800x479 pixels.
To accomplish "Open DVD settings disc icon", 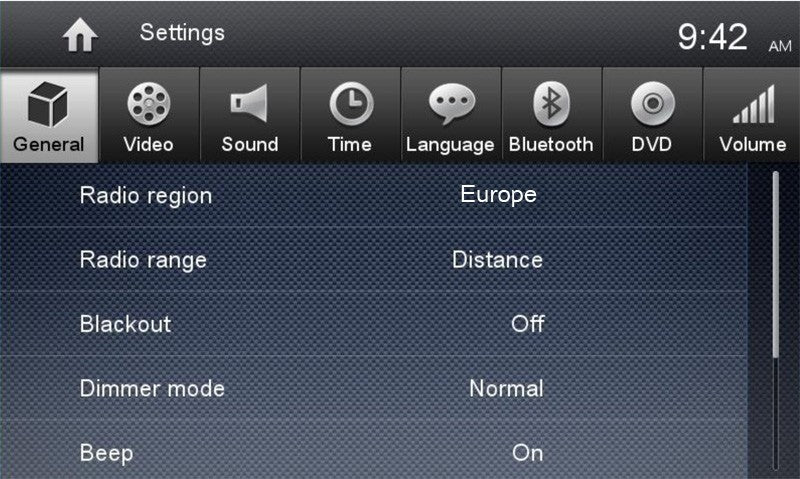I will (651, 106).
